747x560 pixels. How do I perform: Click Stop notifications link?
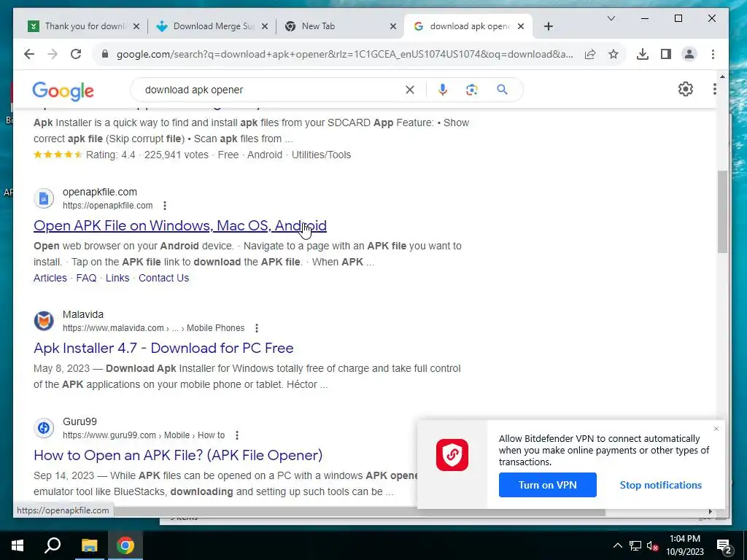click(660, 485)
